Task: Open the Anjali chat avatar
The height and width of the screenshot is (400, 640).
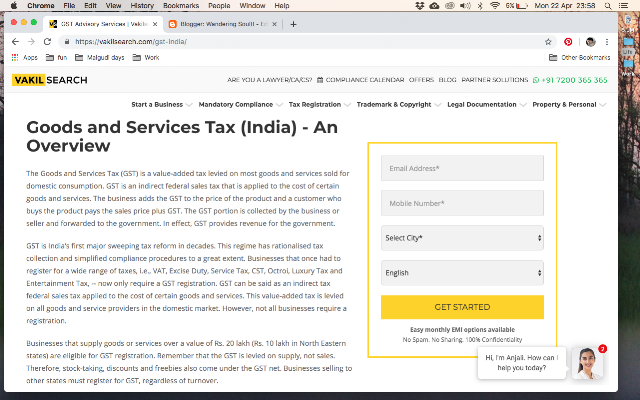Action: point(588,363)
